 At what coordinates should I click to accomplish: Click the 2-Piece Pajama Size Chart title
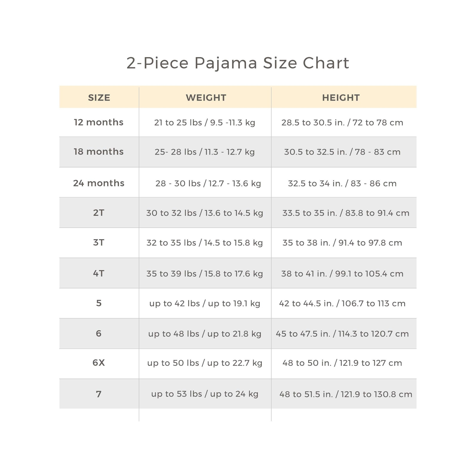[x=238, y=63]
